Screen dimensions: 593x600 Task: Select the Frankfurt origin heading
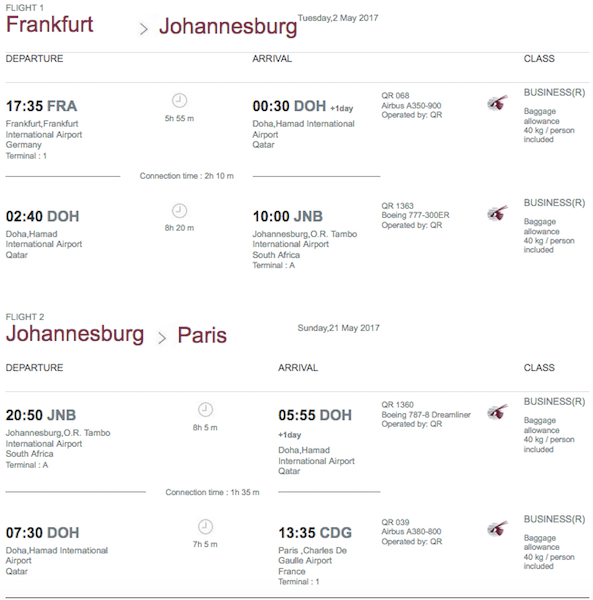click(x=49, y=24)
